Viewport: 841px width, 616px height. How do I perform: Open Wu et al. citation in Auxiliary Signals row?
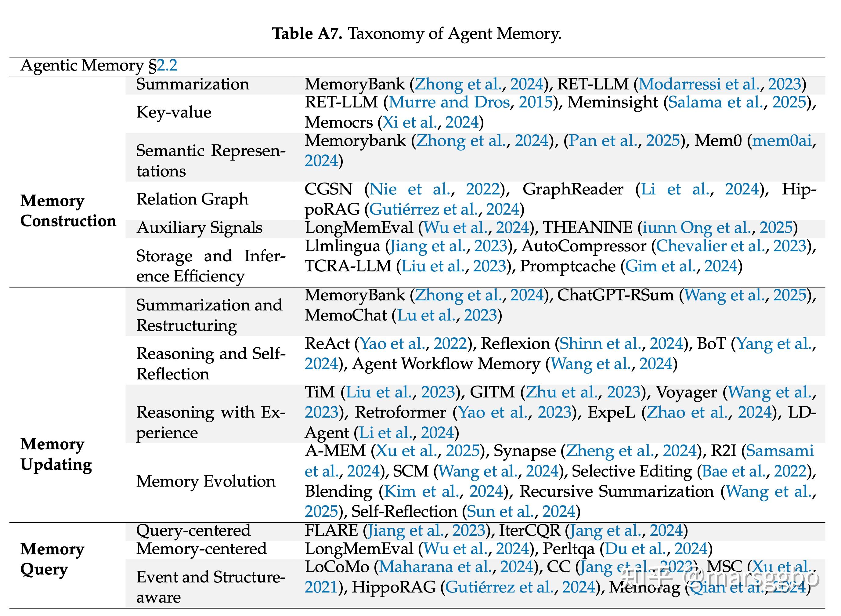476,228
